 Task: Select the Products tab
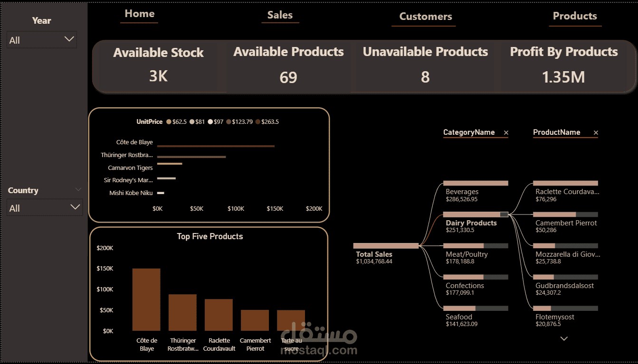tap(575, 16)
